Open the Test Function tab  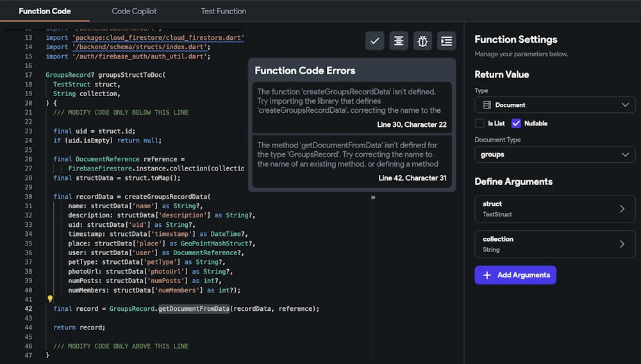pyautogui.click(x=223, y=11)
